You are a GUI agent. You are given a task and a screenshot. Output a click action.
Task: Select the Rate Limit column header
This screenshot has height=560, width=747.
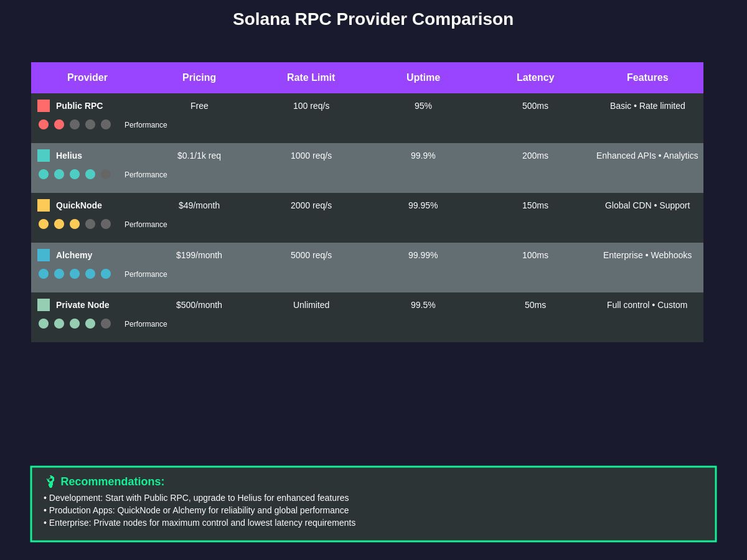[x=311, y=78]
